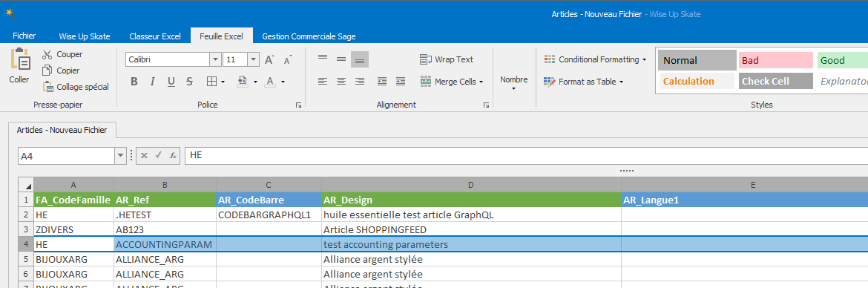Open Conditional Formatting menu
The width and height of the screenshot is (868, 288).
tap(595, 59)
